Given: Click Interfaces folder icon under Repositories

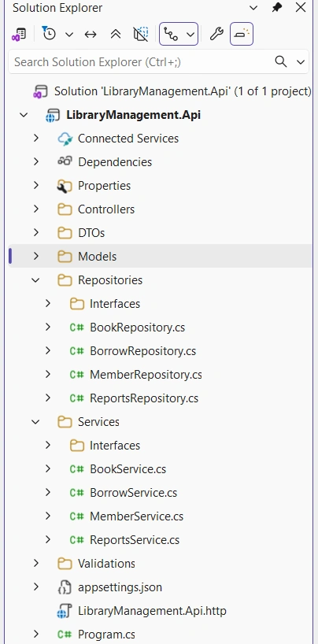Looking at the screenshot, I should click(x=77, y=304).
